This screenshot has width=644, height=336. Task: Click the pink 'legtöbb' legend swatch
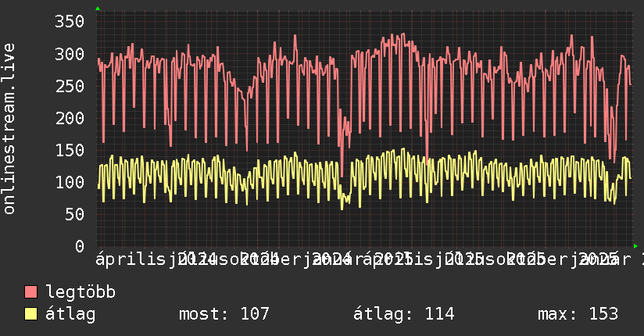30,292
